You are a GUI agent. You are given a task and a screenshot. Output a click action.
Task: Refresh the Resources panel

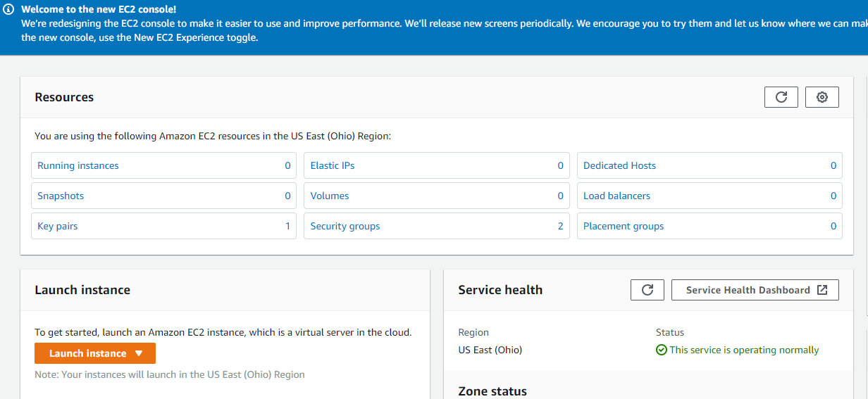[x=781, y=97]
